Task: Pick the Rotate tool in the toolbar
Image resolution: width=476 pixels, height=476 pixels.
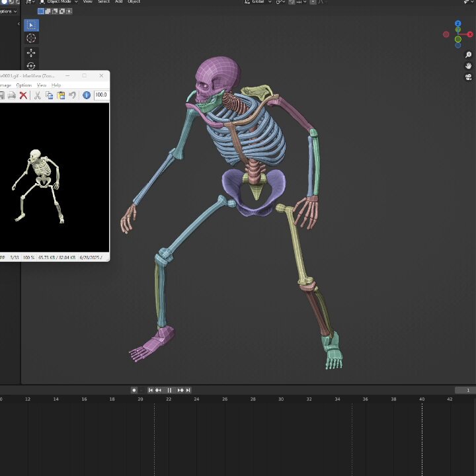Action: tap(31, 65)
